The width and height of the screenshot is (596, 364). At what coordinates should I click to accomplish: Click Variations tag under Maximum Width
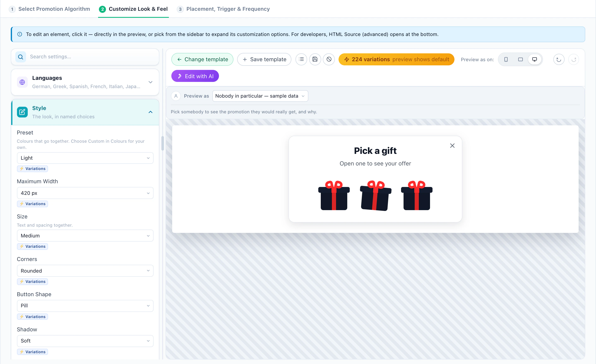pos(32,204)
